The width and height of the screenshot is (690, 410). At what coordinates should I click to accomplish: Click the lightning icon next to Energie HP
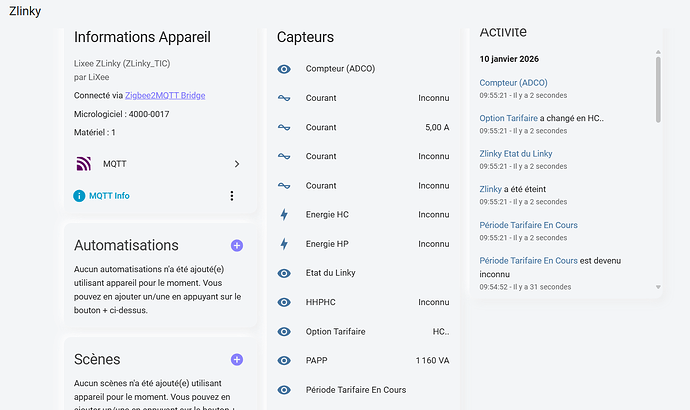click(284, 244)
